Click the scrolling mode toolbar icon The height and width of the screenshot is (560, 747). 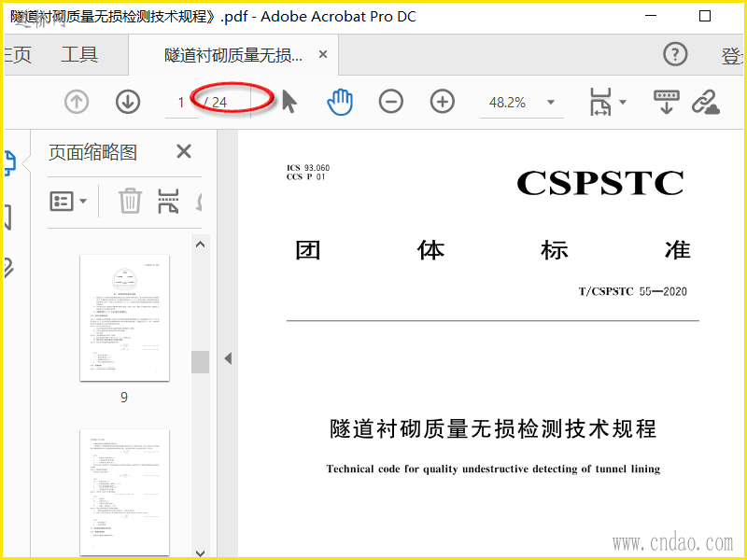click(x=667, y=102)
